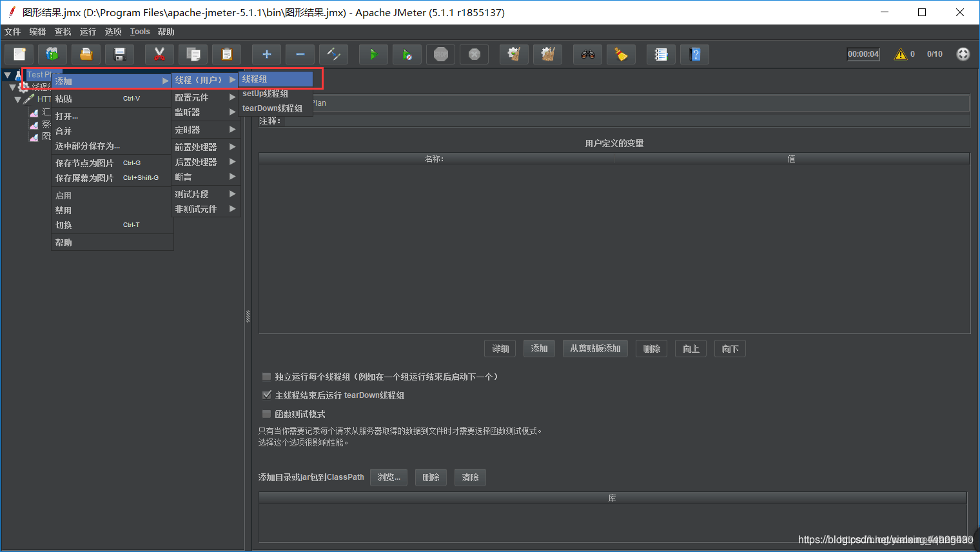Choose 粘贴 in the context menu
980x552 pixels.
112,99
